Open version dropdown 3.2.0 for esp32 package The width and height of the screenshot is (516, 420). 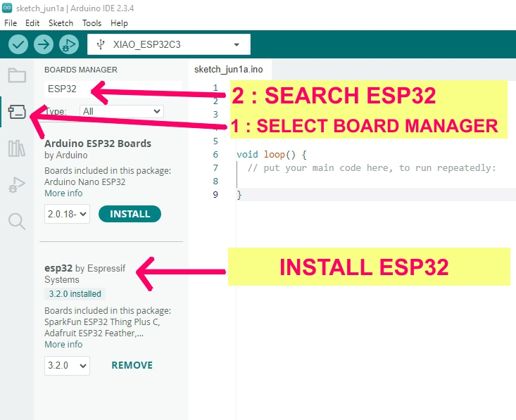tap(67, 366)
